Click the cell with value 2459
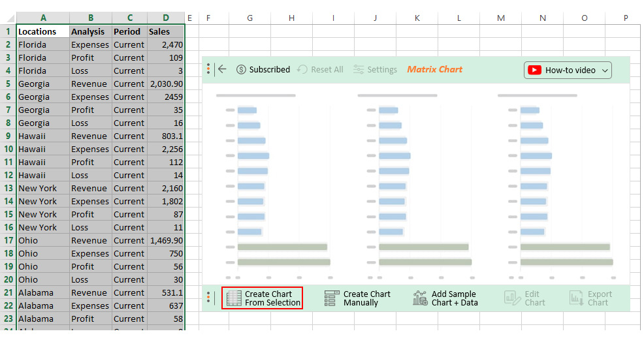 [x=166, y=97]
